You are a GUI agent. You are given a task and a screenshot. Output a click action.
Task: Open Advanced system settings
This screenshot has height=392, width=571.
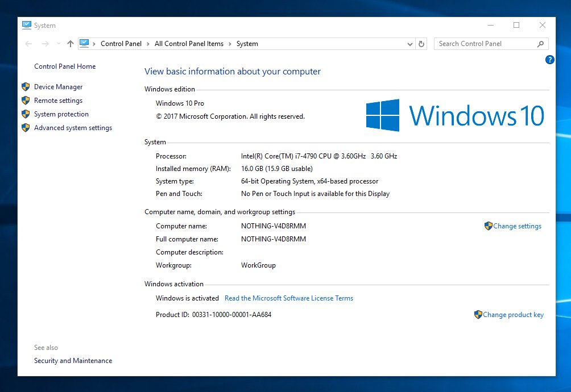73,128
